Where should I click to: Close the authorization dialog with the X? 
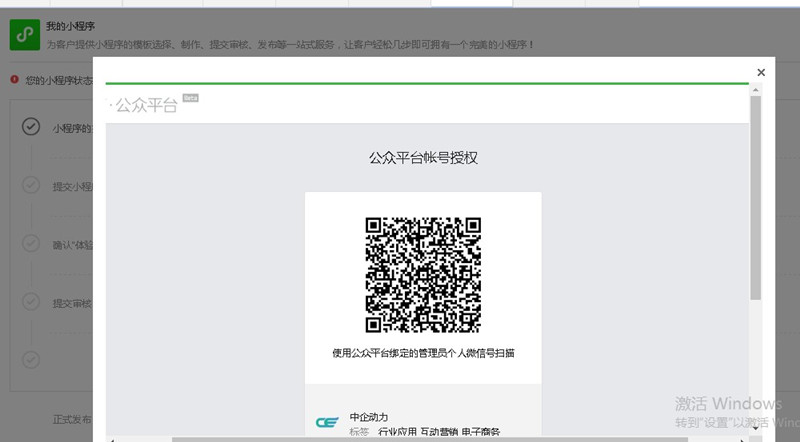pyautogui.click(x=761, y=72)
